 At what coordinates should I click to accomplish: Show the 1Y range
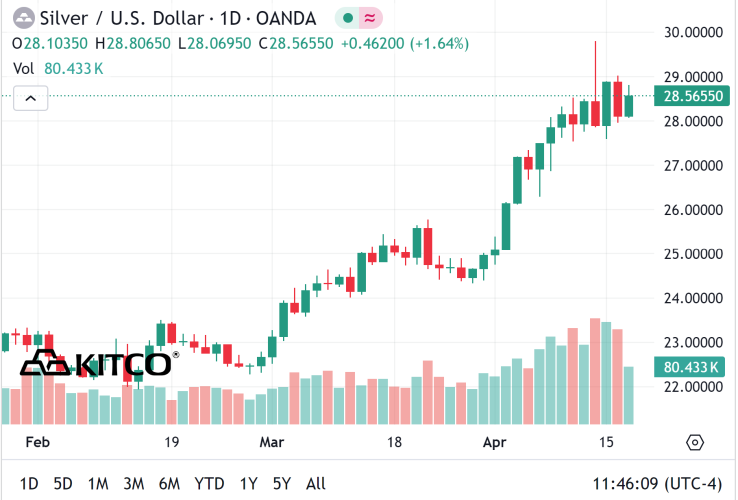pyautogui.click(x=249, y=484)
